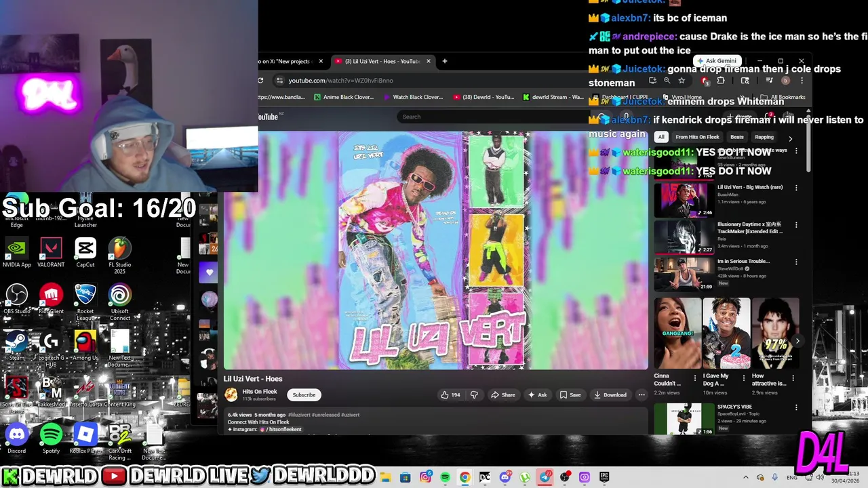Open the dewrld Stream bookmark
The height and width of the screenshot is (488, 868).
tap(553, 97)
